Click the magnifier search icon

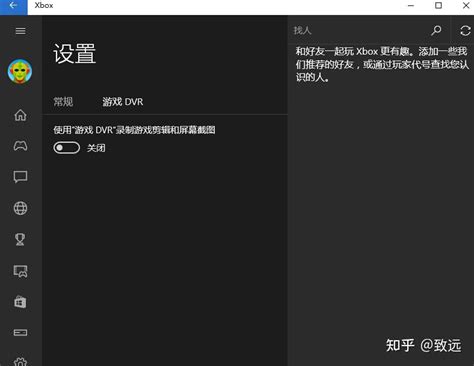[436, 31]
